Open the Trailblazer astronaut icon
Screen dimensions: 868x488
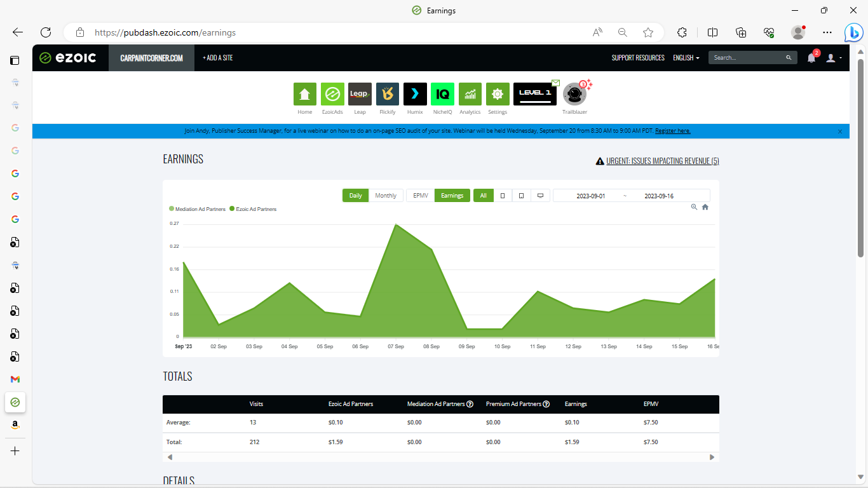click(x=574, y=94)
